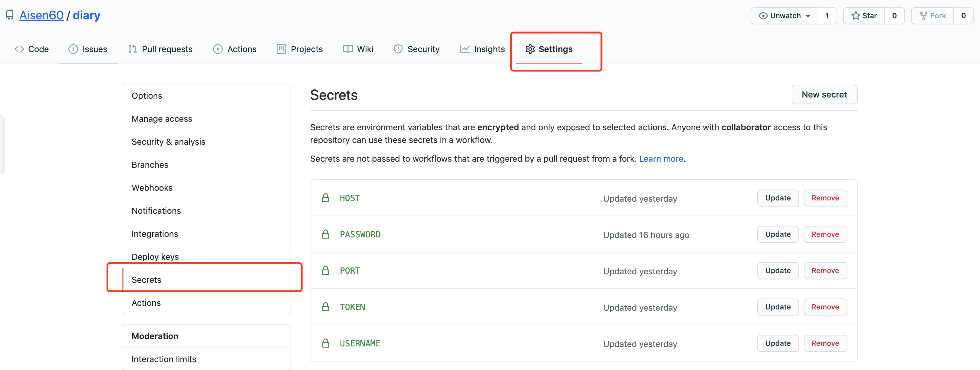Click the Pull requests branch icon
This screenshot has height=370, width=980.
point(132,49)
